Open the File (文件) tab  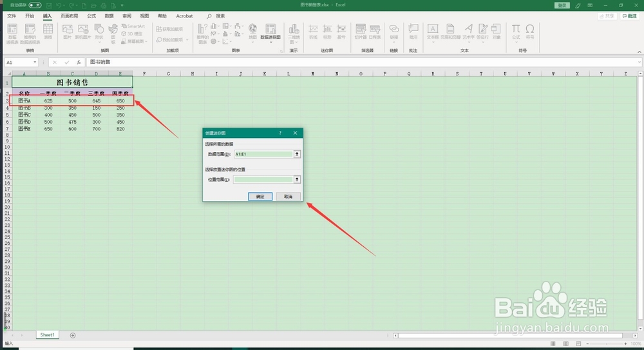[x=12, y=16]
